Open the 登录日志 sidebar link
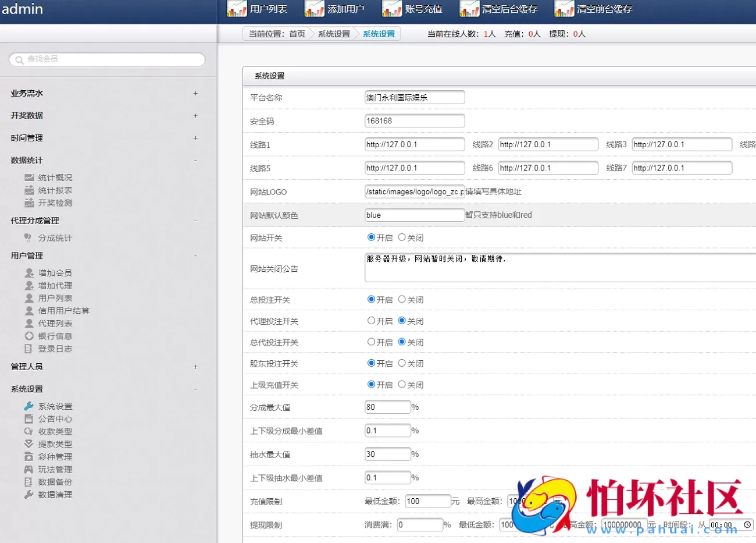The width and height of the screenshot is (756, 543). point(55,349)
